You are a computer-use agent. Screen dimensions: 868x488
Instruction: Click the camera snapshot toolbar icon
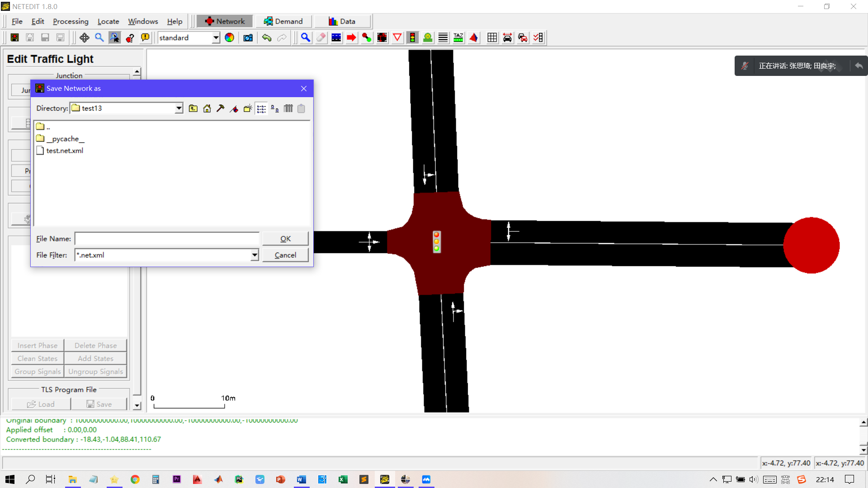[248, 38]
